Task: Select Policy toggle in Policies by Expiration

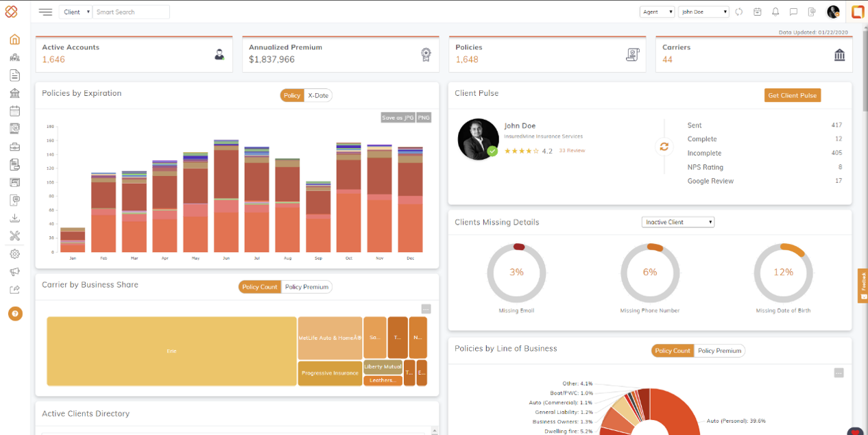Action: click(291, 95)
